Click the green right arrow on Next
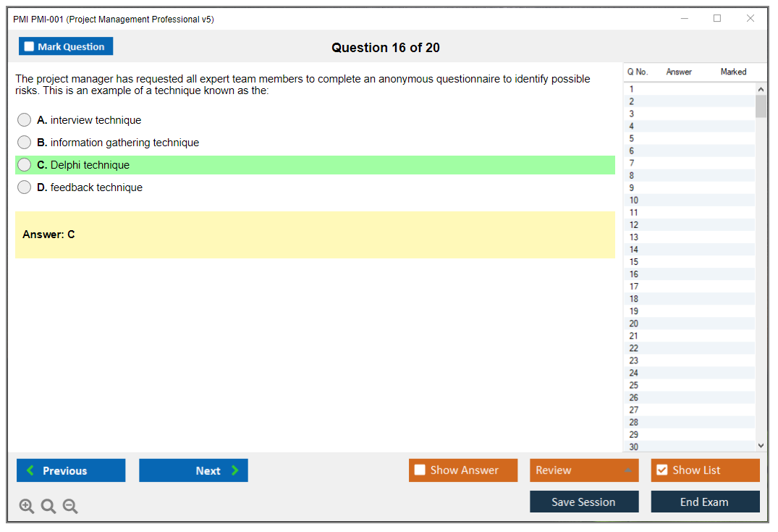Viewport: 778px width, 532px height. [x=235, y=470]
